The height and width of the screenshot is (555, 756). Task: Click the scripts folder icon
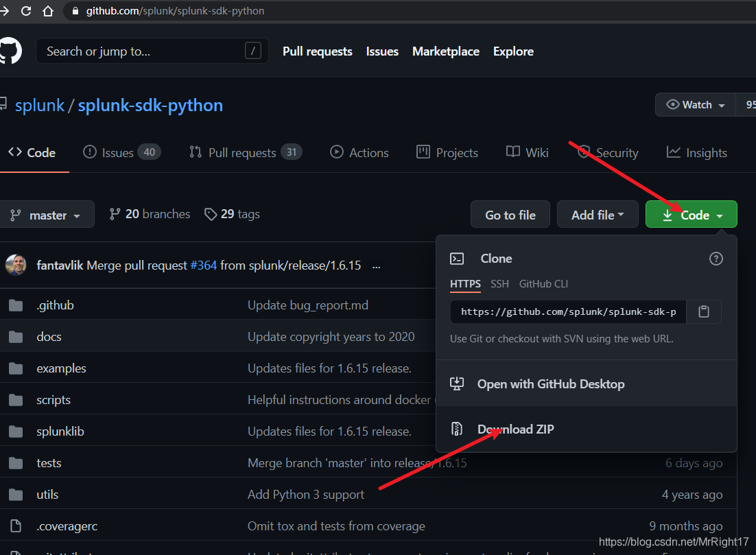[x=16, y=400]
